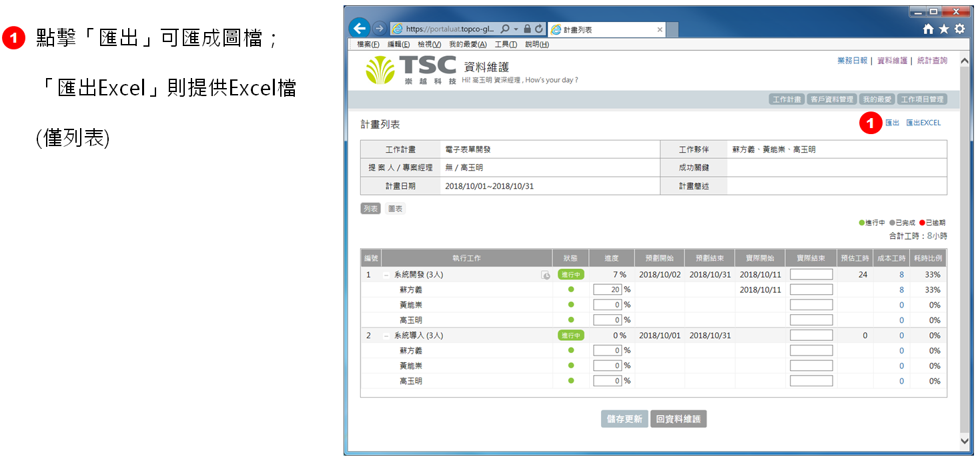Open the browser Home icon
The image size is (980, 463).
(x=928, y=29)
